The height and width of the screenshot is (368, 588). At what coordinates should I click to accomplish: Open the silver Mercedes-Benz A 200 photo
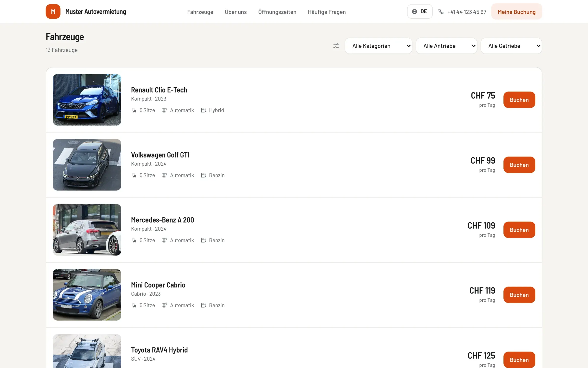87,230
